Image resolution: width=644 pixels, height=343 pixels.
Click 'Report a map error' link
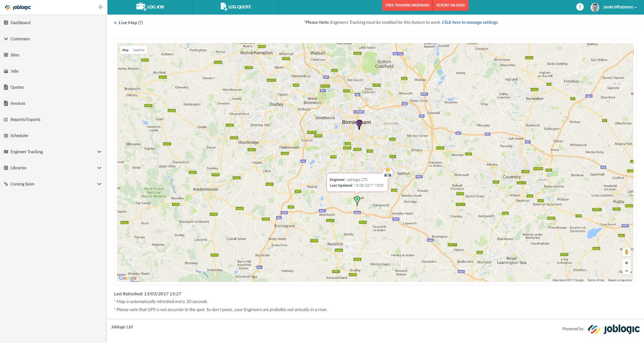pyautogui.click(x=619, y=280)
